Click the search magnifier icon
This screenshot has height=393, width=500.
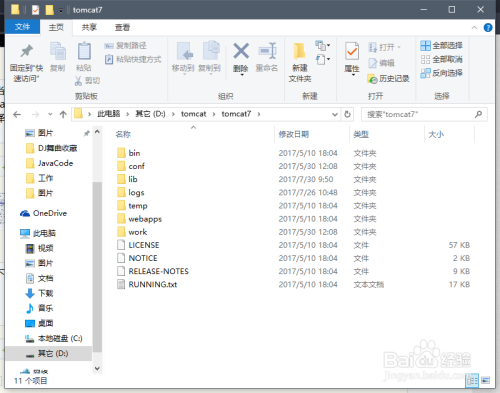pos(478,114)
